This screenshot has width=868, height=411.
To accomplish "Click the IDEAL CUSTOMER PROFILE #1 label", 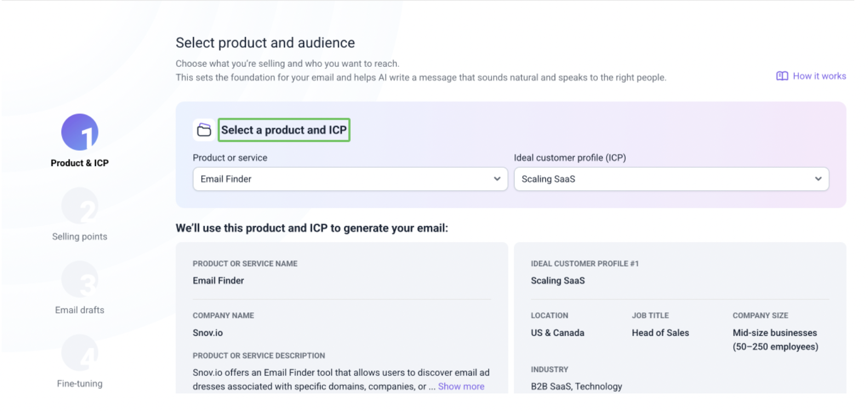I will 585,264.
